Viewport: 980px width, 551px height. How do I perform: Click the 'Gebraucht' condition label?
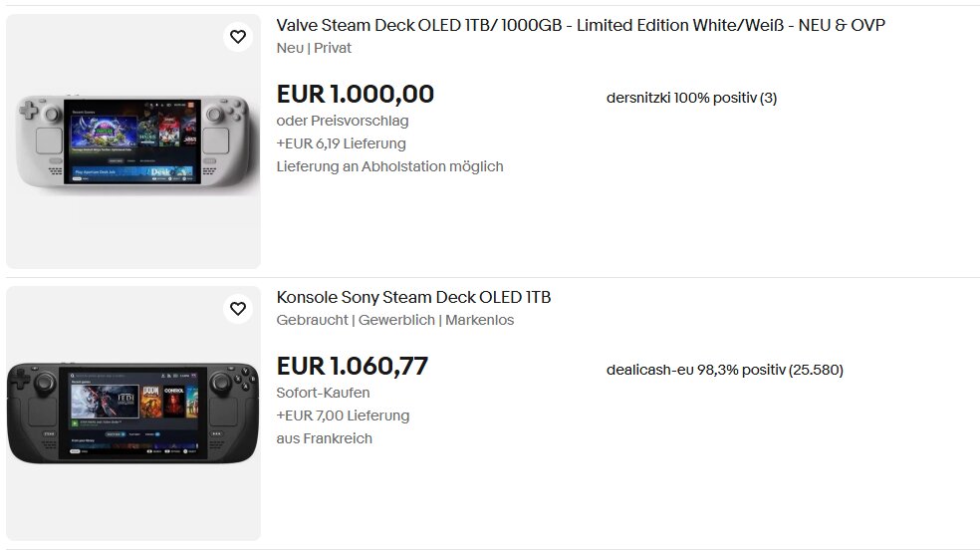[x=312, y=320]
